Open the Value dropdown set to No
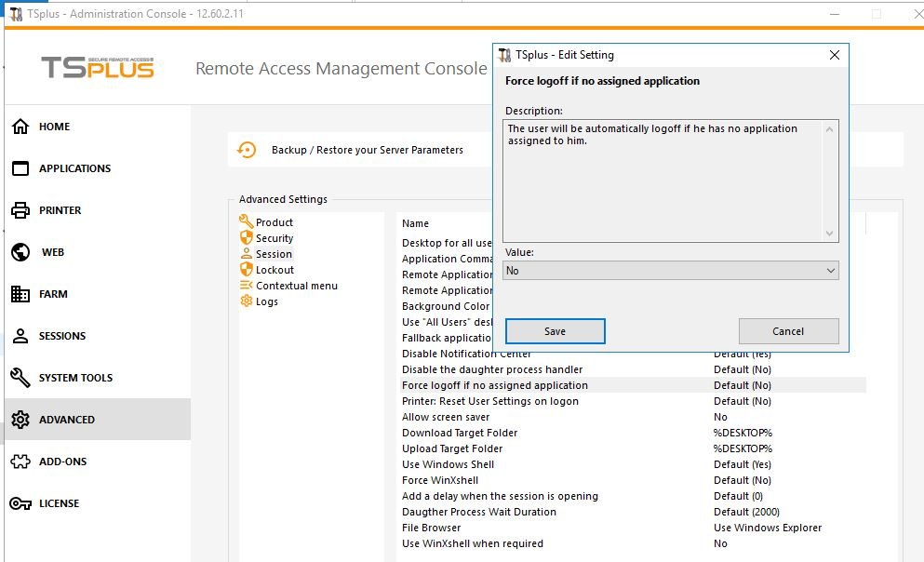 (671, 271)
